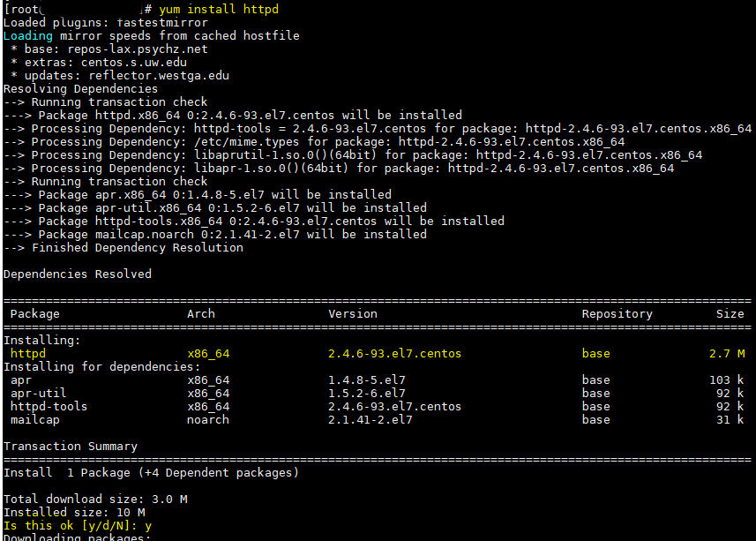
Task: Click the base repository label for apr
Action: 595,379
